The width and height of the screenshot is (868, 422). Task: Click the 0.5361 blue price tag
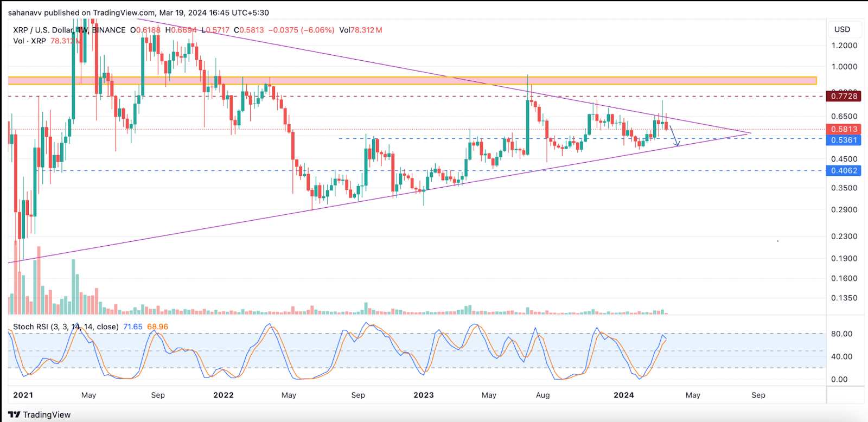tap(844, 140)
